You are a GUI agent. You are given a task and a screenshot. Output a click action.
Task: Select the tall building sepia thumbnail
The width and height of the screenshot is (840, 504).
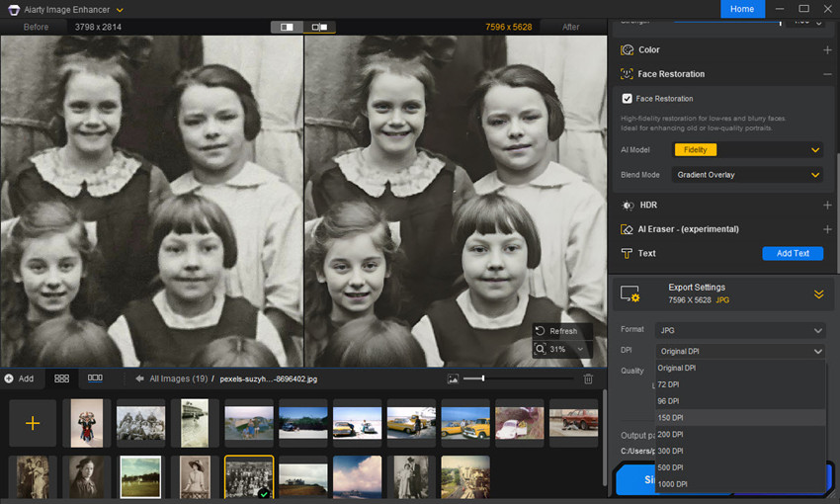195,423
